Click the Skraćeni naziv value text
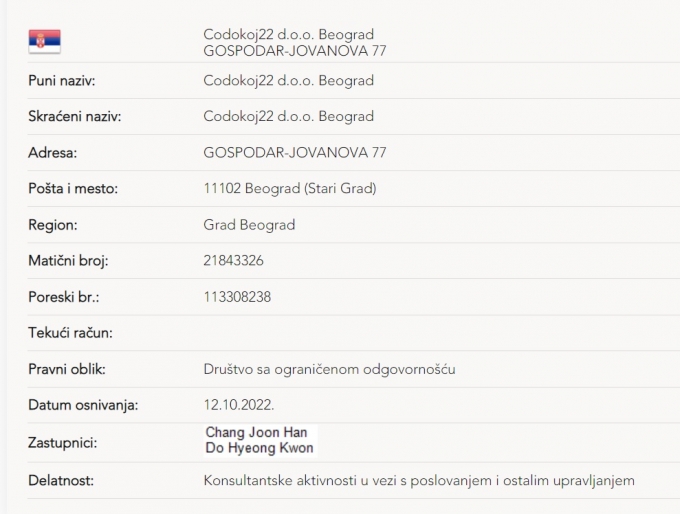The height and width of the screenshot is (514, 680). pyautogui.click(x=288, y=116)
